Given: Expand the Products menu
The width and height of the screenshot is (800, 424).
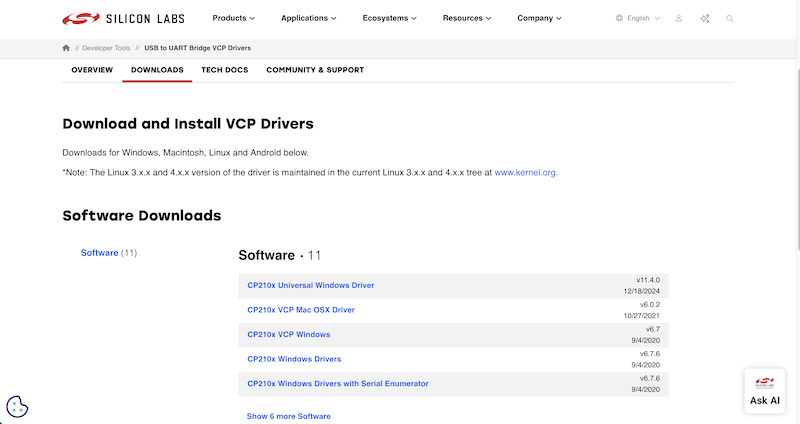Looking at the screenshot, I should pos(234,18).
